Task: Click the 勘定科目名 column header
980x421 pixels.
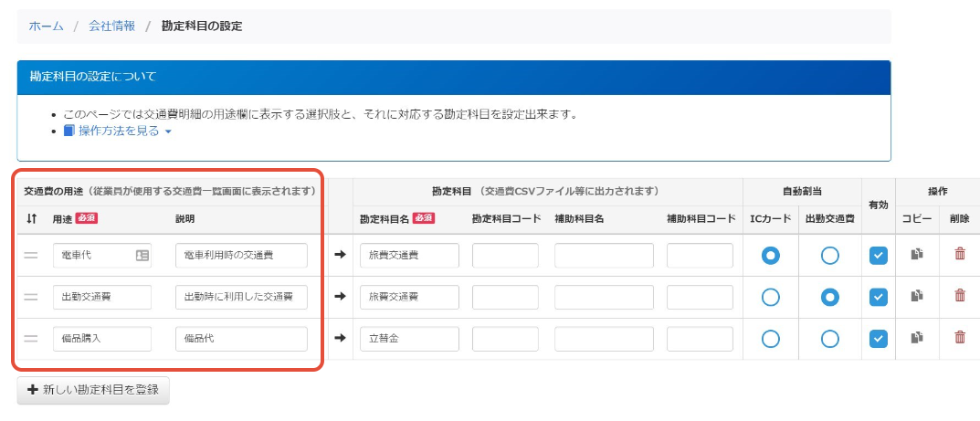Action: point(385,218)
